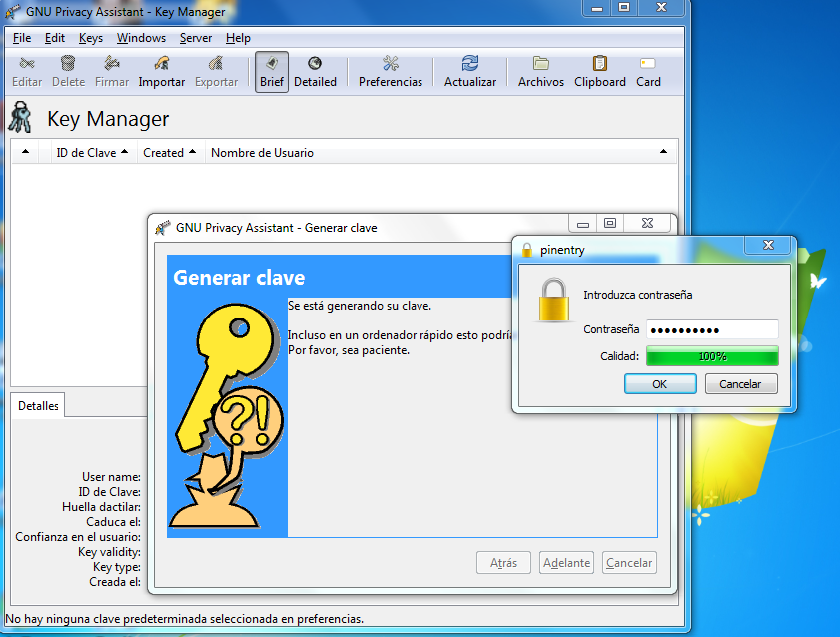This screenshot has width=840, height=637.
Task: Click the Key Manager window title icon
Action: pos(13,11)
